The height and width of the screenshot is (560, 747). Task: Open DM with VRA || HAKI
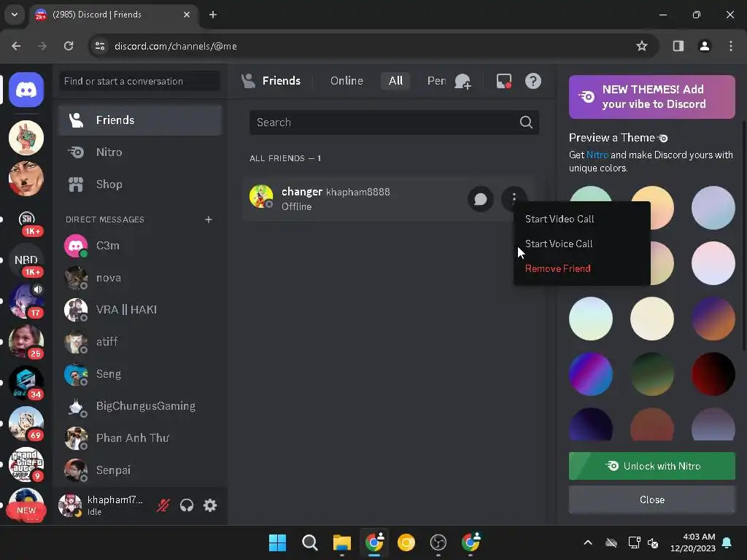click(x=140, y=309)
